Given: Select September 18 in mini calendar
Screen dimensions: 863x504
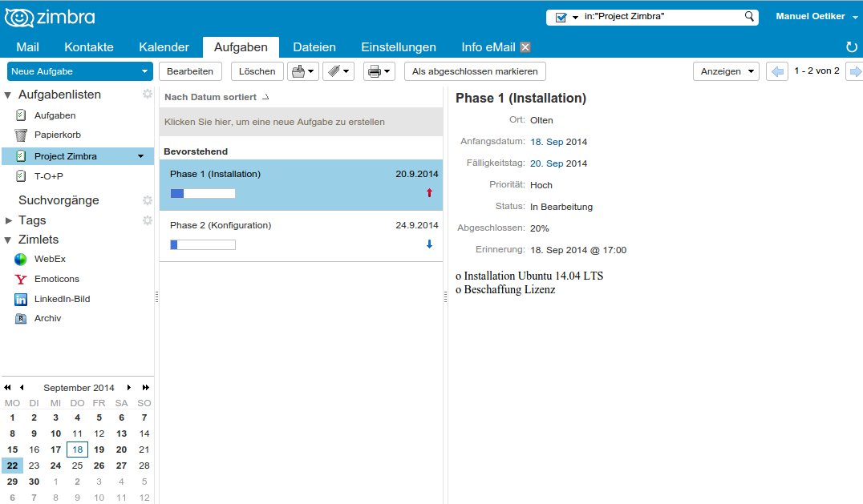Looking at the screenshot, I should (x=78, y=450).
